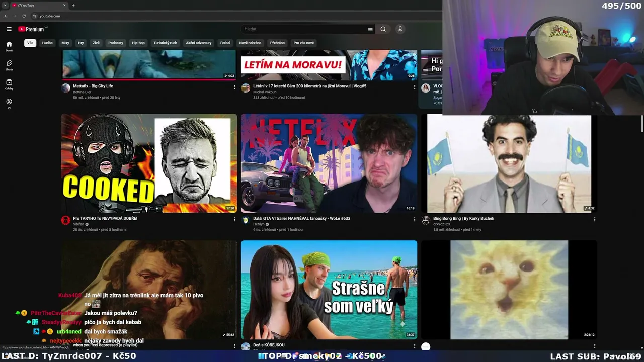Image resolution: width=644 pixels, height=362 pixels.
Task: Select the Vše filter chip
Action: [30, 43]
